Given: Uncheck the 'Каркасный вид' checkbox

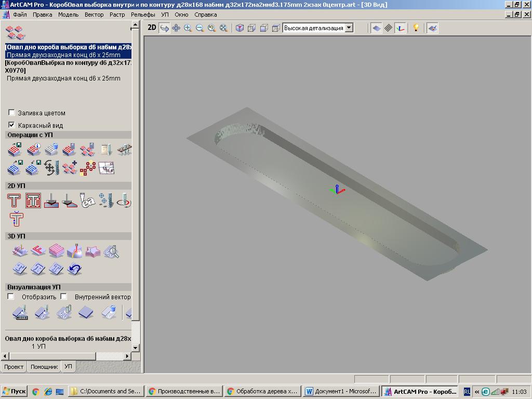Looking at the screenshot, I should pos(11,125).
